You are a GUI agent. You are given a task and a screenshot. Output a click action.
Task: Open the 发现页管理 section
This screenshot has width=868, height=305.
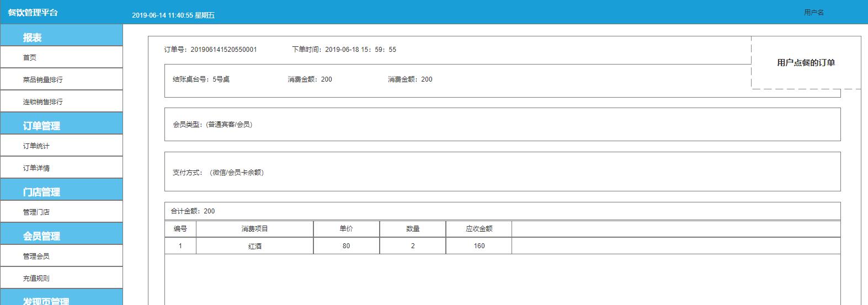[46, 301]
